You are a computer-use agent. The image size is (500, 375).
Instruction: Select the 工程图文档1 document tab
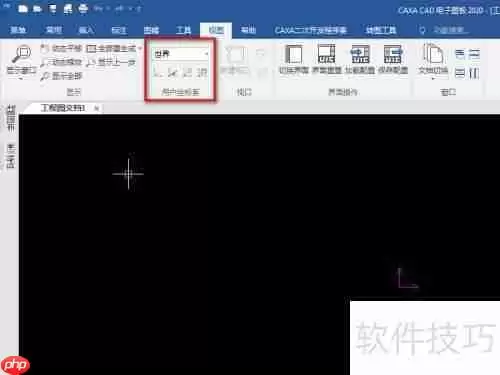pos(62,108)
